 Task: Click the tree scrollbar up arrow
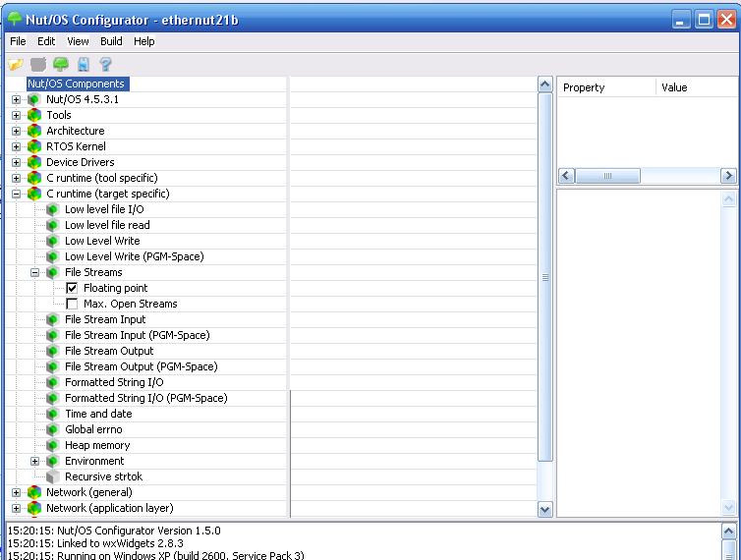click(x=545, y=84)
